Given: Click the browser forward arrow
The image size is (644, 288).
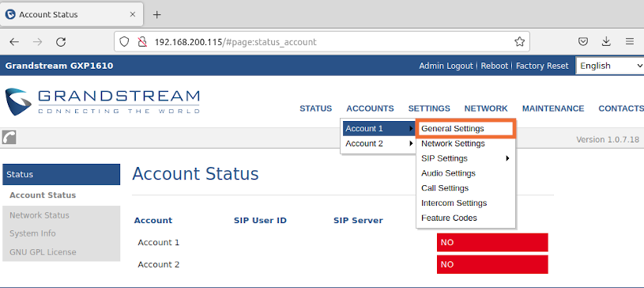Looking at the screenshot, I should tap(37, 42).
